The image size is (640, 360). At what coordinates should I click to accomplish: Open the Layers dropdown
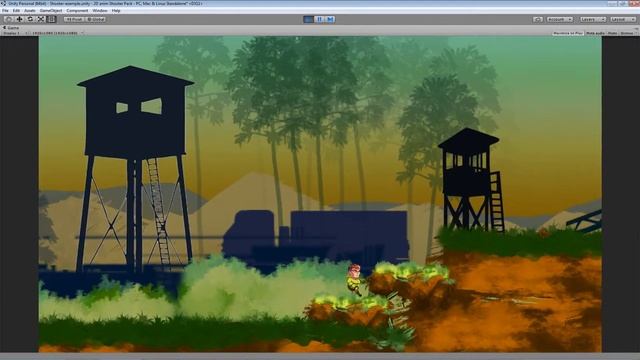click(x=593, y=19)
